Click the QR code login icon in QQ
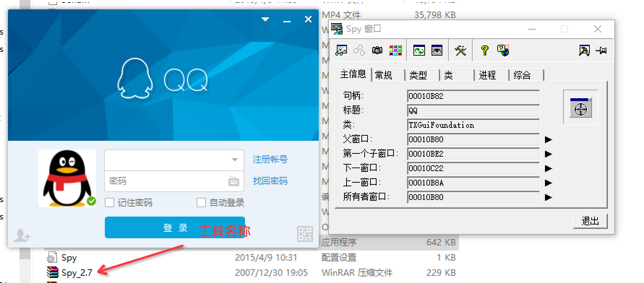 tap(305, 234)
